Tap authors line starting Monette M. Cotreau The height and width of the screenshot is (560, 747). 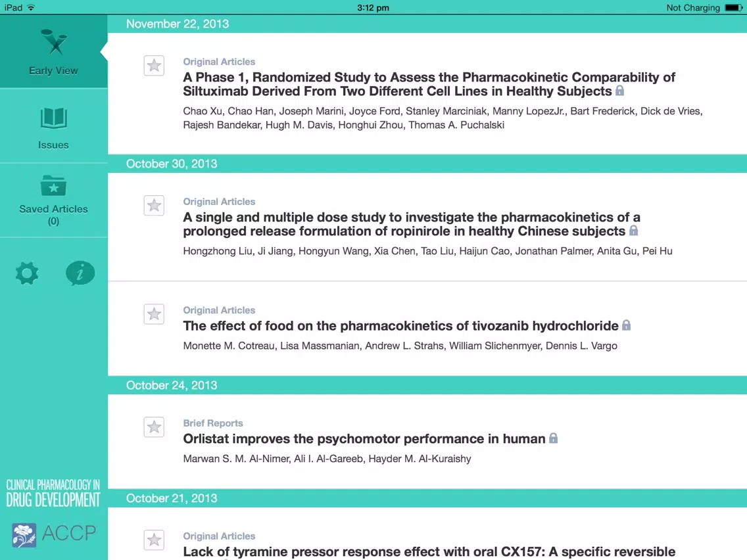400,346
